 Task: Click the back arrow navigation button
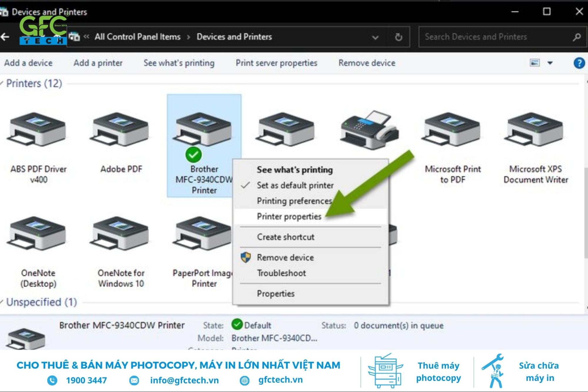pos(5,37)
